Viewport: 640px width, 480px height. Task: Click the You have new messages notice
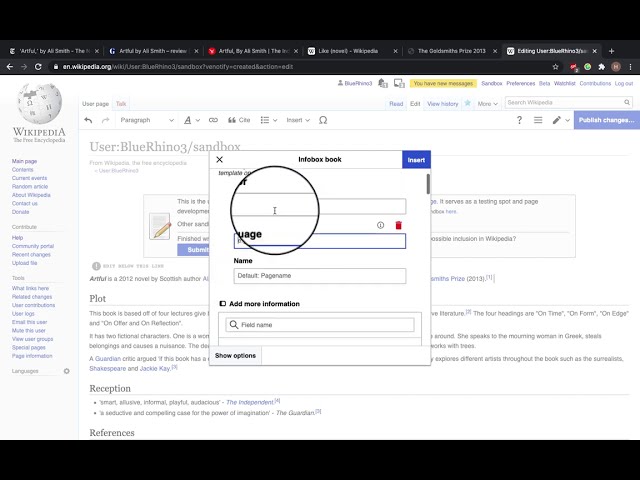(x=443, y=83)
